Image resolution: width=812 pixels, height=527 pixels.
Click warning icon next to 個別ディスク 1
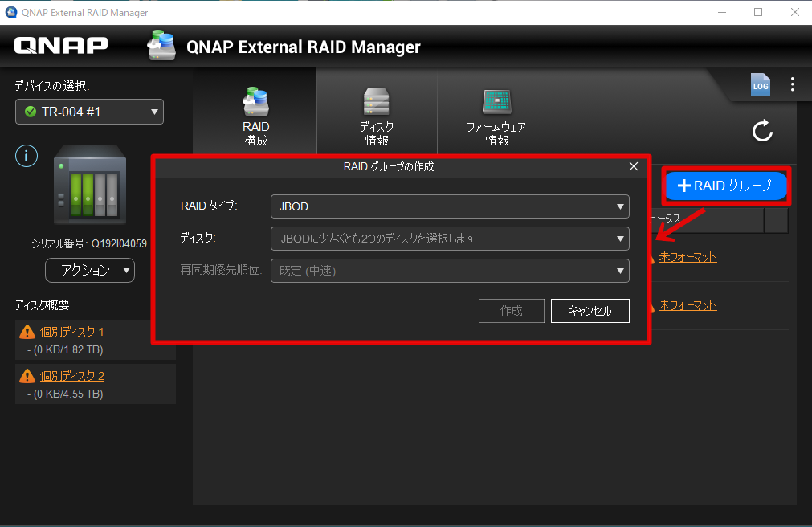[x=27, y=332]
